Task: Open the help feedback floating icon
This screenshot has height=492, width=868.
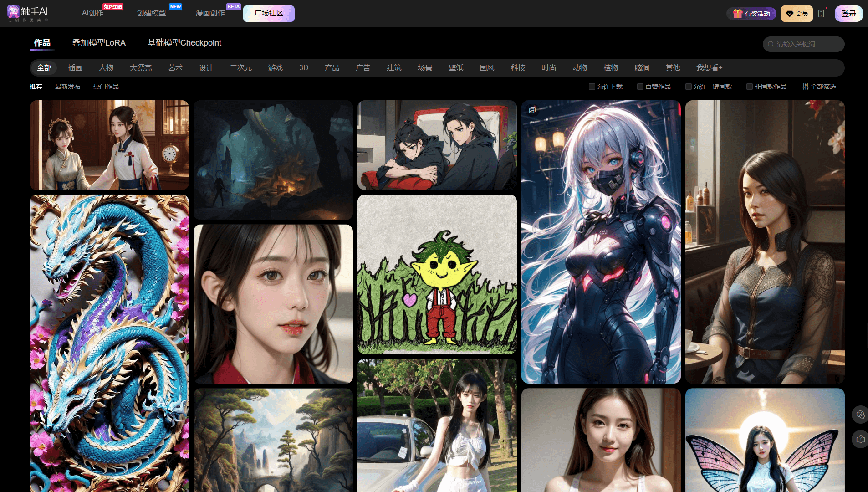Action: [860, 439]
